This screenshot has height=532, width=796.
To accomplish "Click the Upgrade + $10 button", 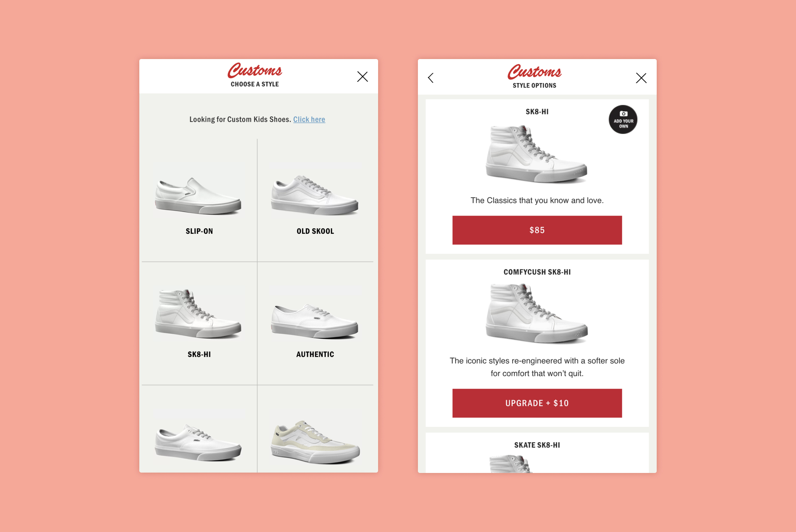I will (x=537, y=403).
